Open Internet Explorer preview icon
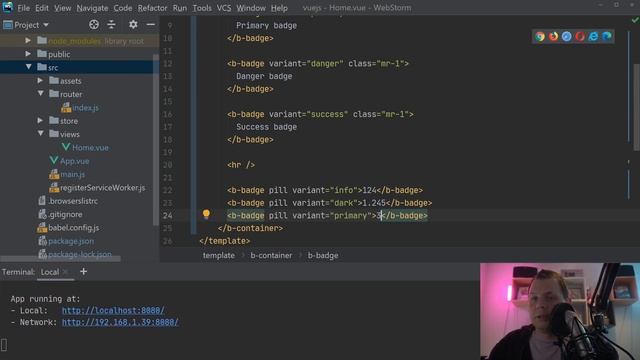 593,37
